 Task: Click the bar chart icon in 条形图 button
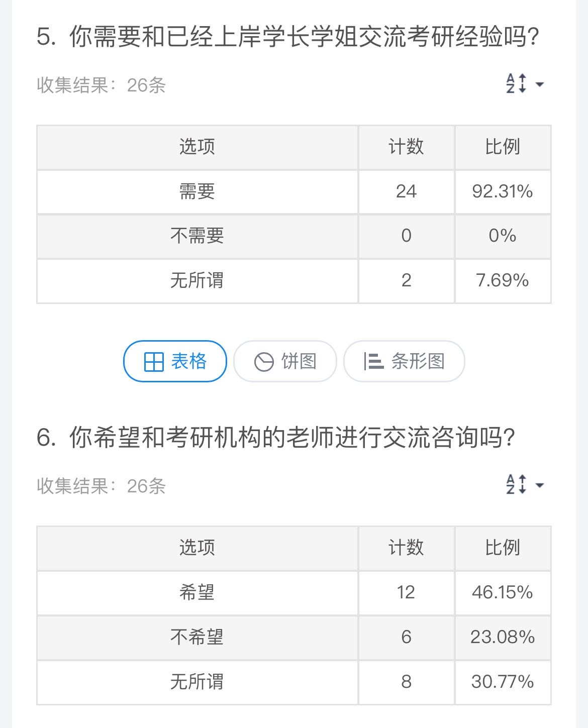pyautogui.click(x=373, y=361)
